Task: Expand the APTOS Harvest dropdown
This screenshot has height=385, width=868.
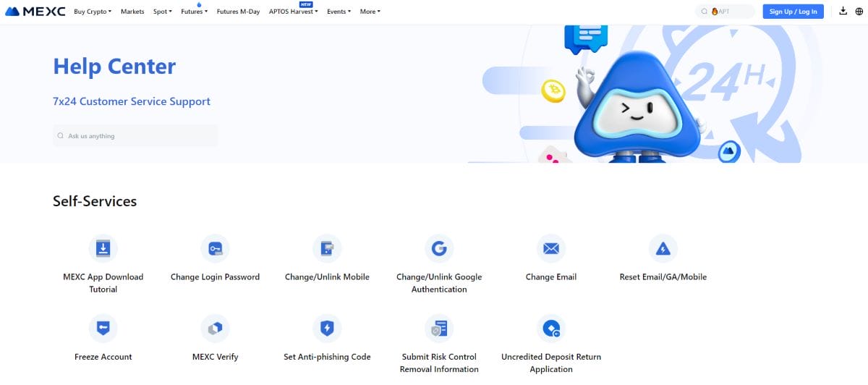Action: point(293,12)
